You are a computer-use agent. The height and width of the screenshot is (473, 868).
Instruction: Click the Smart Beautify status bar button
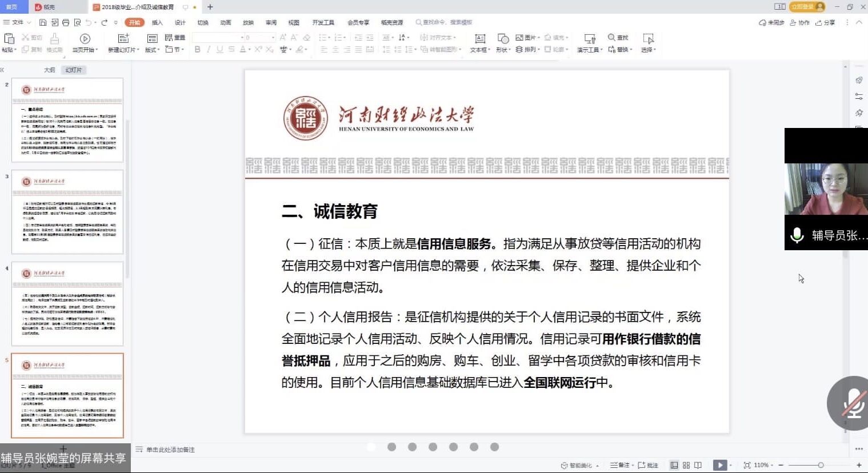tap(580, 465)
